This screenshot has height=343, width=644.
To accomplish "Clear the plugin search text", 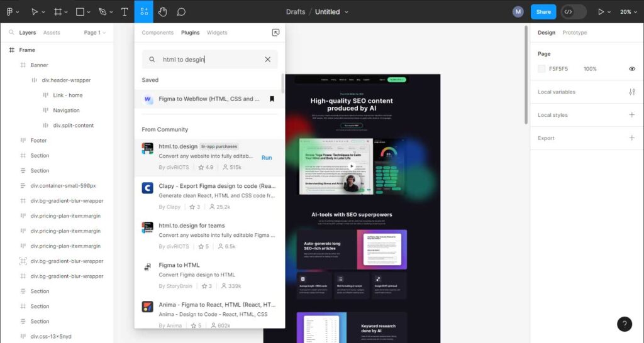I will click(x=268, y=60).
